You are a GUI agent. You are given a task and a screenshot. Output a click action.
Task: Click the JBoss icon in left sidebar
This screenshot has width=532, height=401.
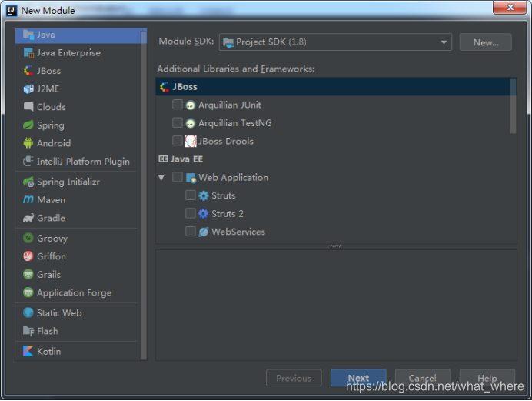28,71
